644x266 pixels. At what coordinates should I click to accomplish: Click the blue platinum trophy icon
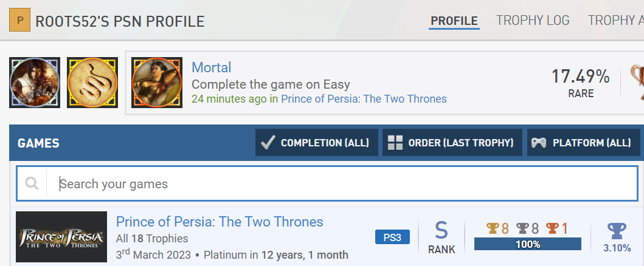617,231
